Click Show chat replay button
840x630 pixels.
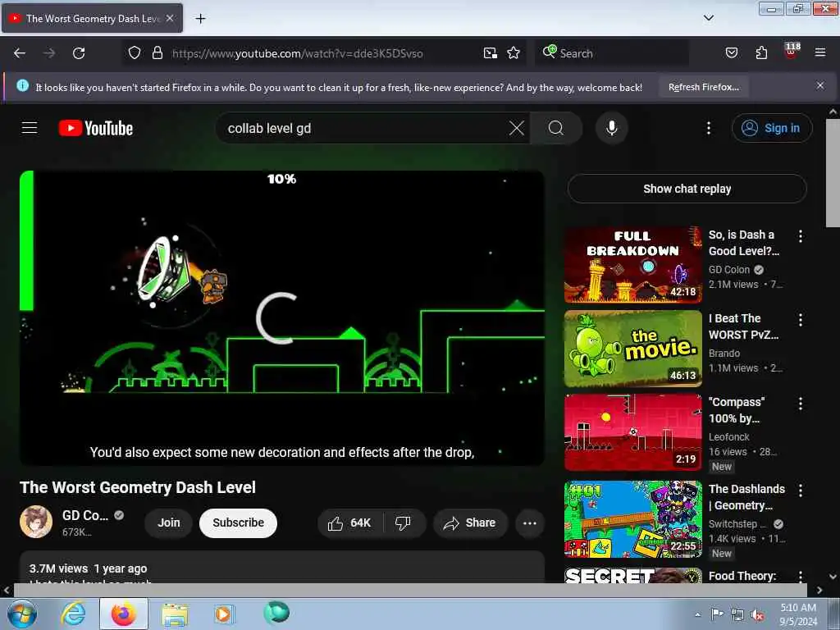click(x=687, y=189)
